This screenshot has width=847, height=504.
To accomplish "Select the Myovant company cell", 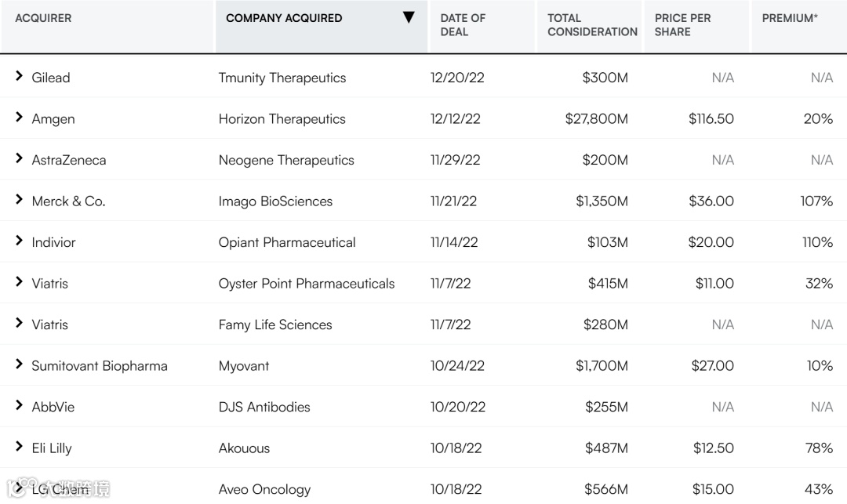I will pos(244,366).
